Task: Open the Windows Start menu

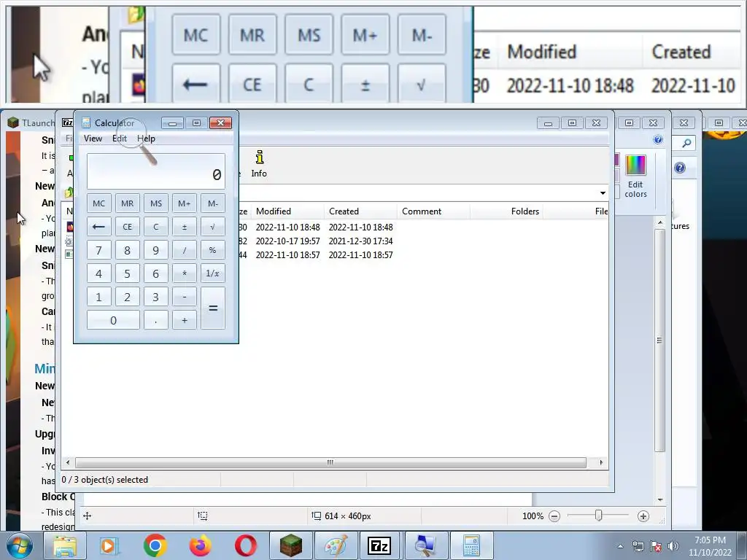Action: coord(20,545)
